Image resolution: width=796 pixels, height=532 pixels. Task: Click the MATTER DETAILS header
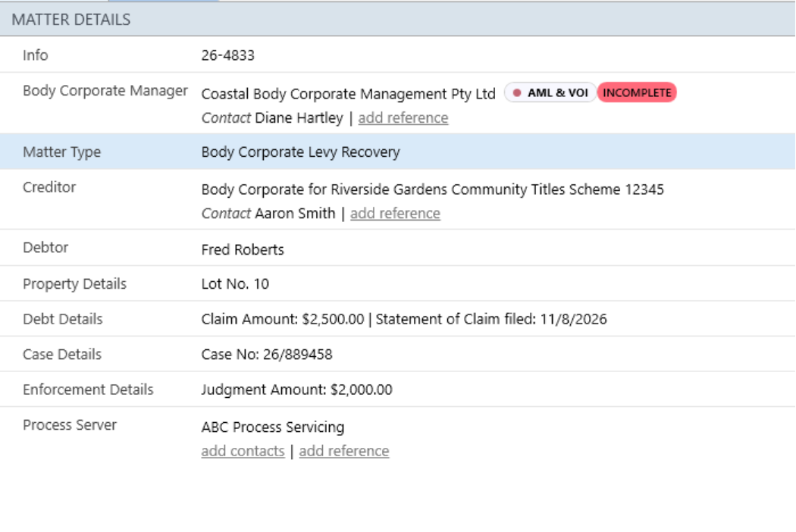71,20
